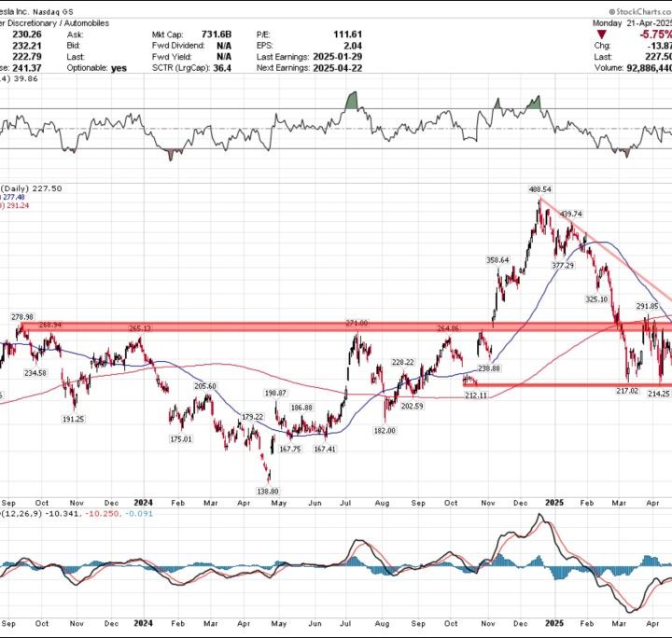Click the 186.88 price label
The image size is (672, 638).
(301, 408)
